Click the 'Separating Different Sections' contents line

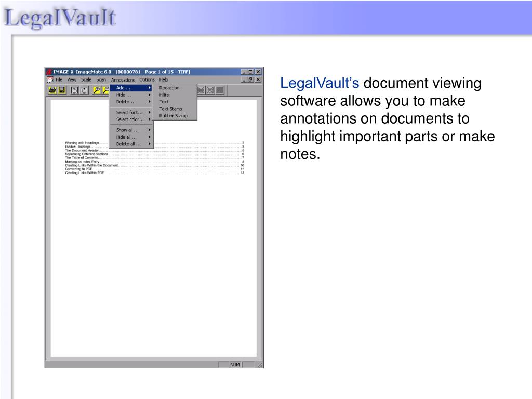154,154
